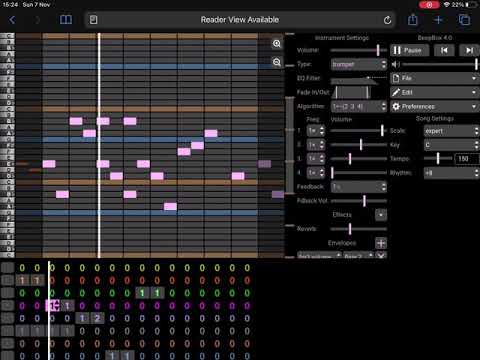The width and height of the screenshot is (480, 360).
Task: Click the white playhead in the piano roll
Action: (99, 145)
